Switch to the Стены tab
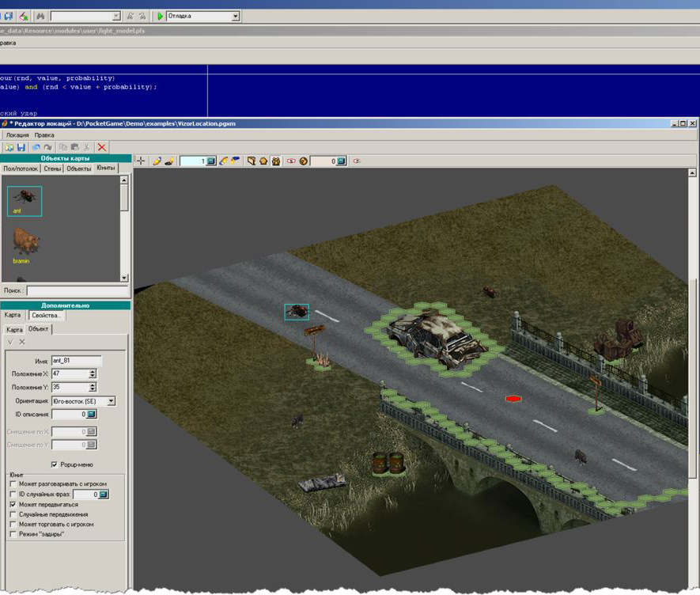Viewport: 700px width, 595px height. (x=51, y=169)
